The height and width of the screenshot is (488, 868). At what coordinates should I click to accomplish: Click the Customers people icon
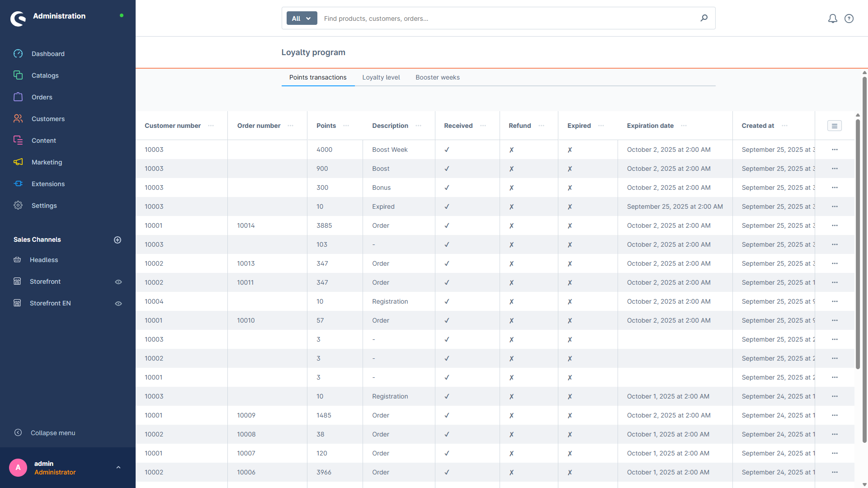18,119
